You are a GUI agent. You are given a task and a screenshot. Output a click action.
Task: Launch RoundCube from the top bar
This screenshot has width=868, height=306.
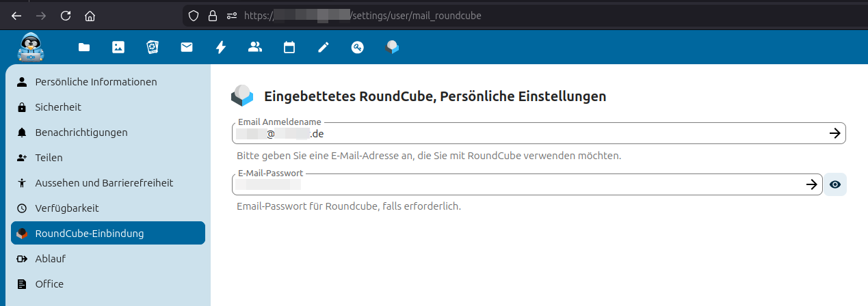392,47
